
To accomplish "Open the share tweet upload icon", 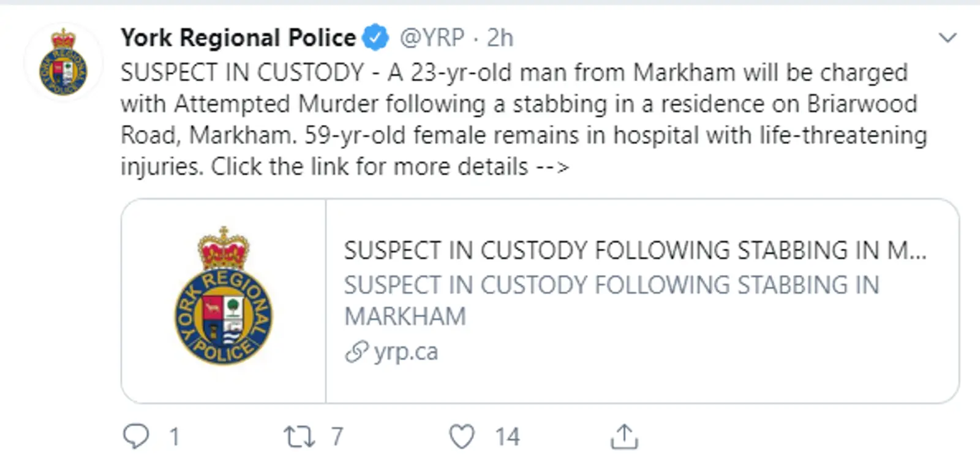I will coord(624,437).
